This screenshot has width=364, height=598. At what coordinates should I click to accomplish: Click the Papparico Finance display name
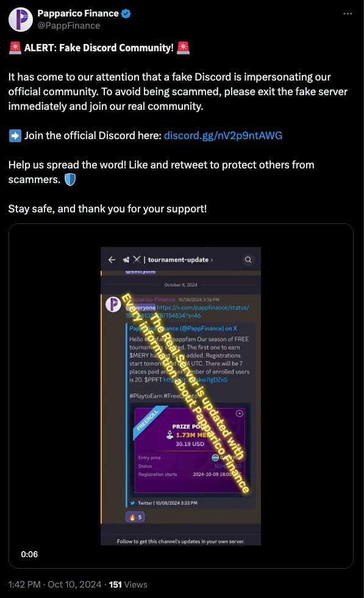78,13
